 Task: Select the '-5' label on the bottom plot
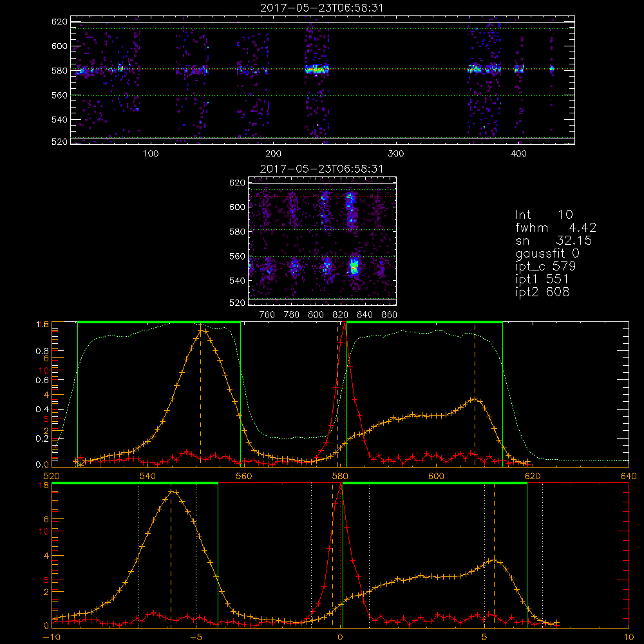coord(196,638)
